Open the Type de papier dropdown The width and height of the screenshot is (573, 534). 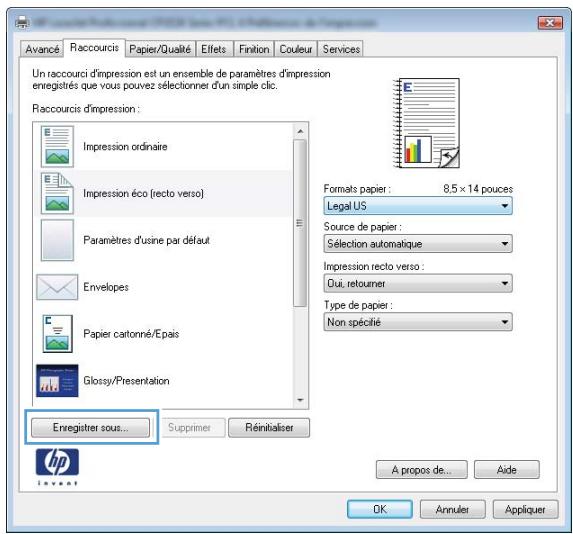click(418, 322)
